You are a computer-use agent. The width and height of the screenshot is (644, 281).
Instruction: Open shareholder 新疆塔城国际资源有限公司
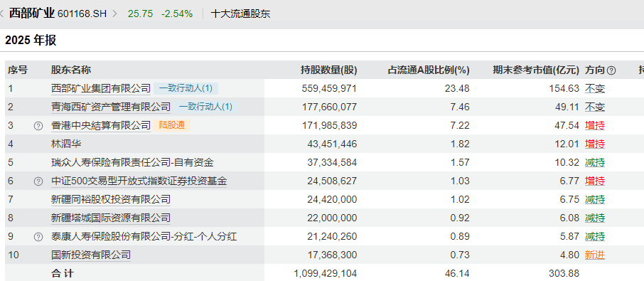click(x=110, y=218)
